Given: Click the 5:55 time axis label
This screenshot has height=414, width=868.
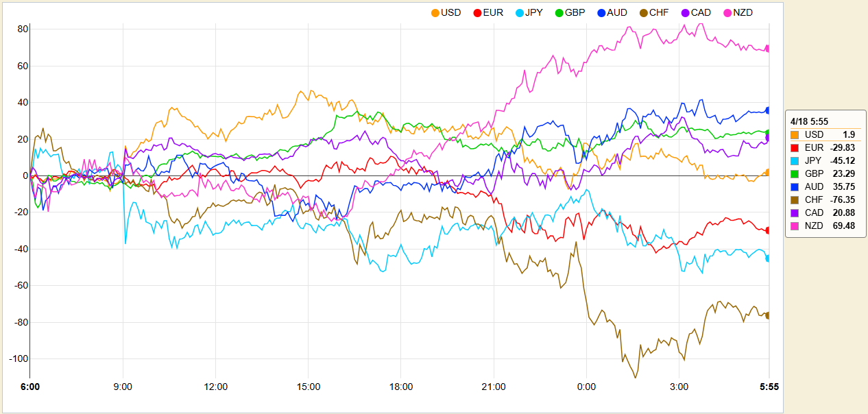Looking at the screenshot, I should tap(768, 387).
